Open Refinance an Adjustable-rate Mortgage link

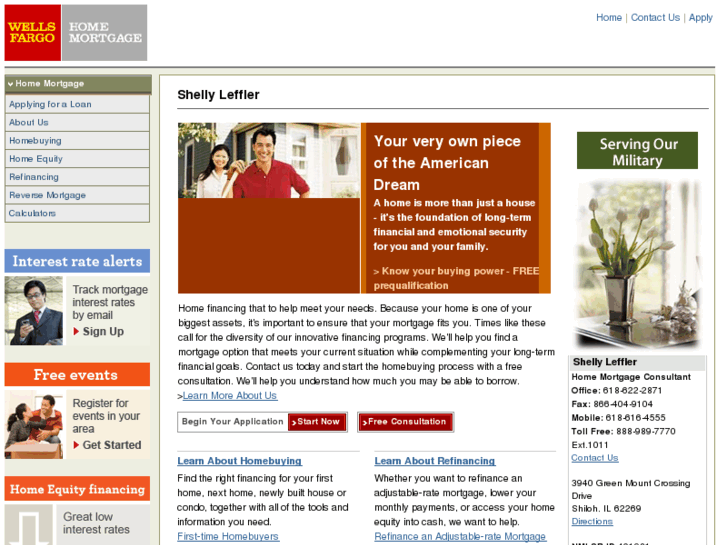tap(460, 537)
